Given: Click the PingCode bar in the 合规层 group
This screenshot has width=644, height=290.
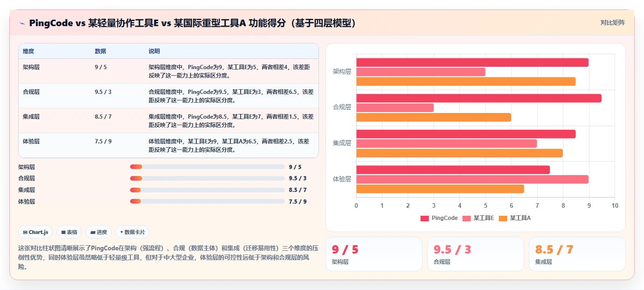Looking at the screenshot, I should coord(479,99).
